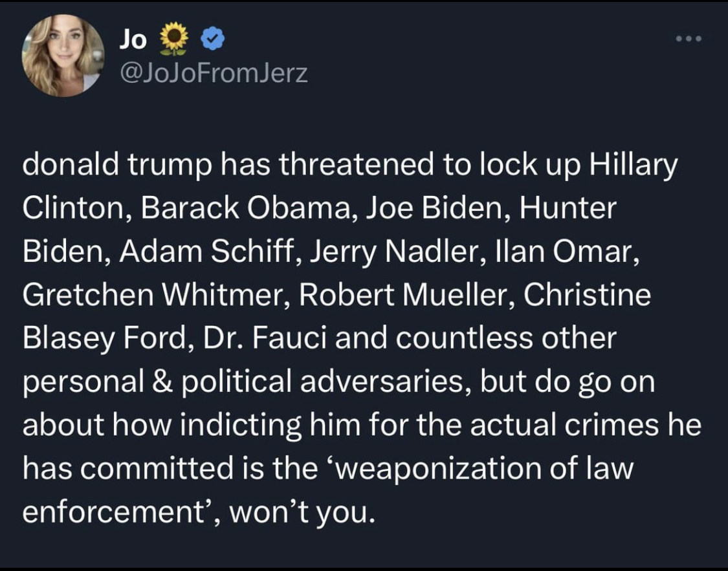
Task: Open the @JoJoFromJerz handle link
Action: (x=214, y=73)
